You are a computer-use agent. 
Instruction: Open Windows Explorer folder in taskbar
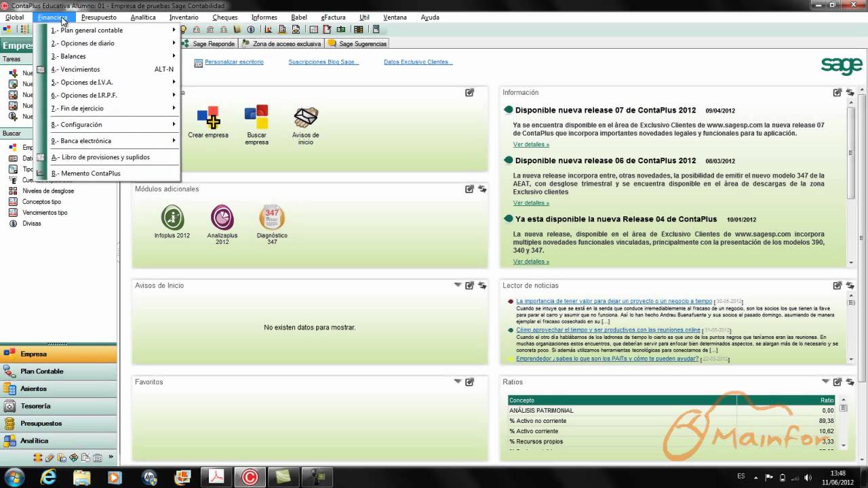(x=81, y=476)
